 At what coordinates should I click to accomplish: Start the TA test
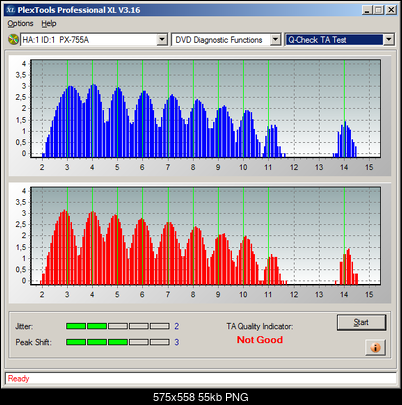tap(361, 322)
